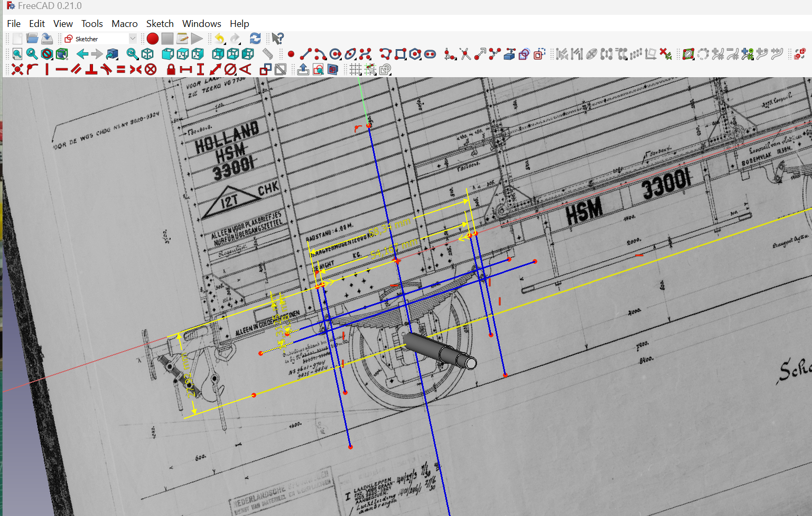Screen dimensions: 812x516
Task: Toggle construction geometry mode
Action: pos(539,54)
